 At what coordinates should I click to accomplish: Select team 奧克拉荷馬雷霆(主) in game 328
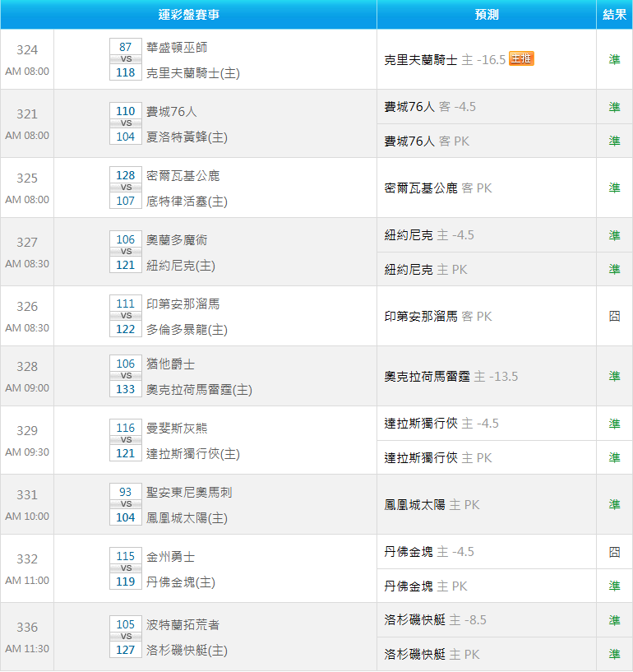[x=199, y=390]
